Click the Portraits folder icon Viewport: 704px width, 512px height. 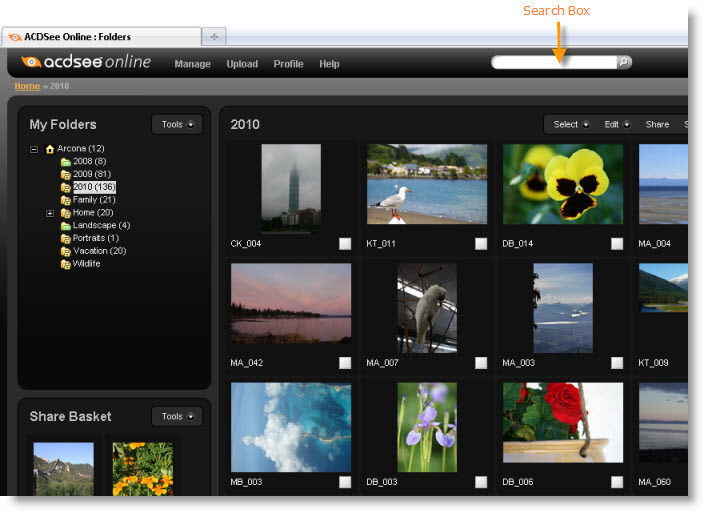pos(66,238)
